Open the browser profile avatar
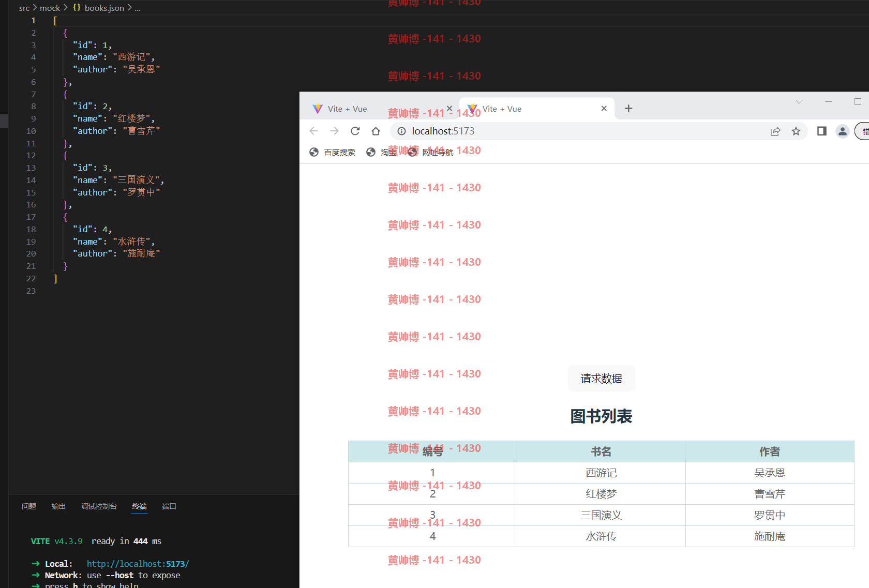Viewport: 869px width, 588px height. (842, 131)
